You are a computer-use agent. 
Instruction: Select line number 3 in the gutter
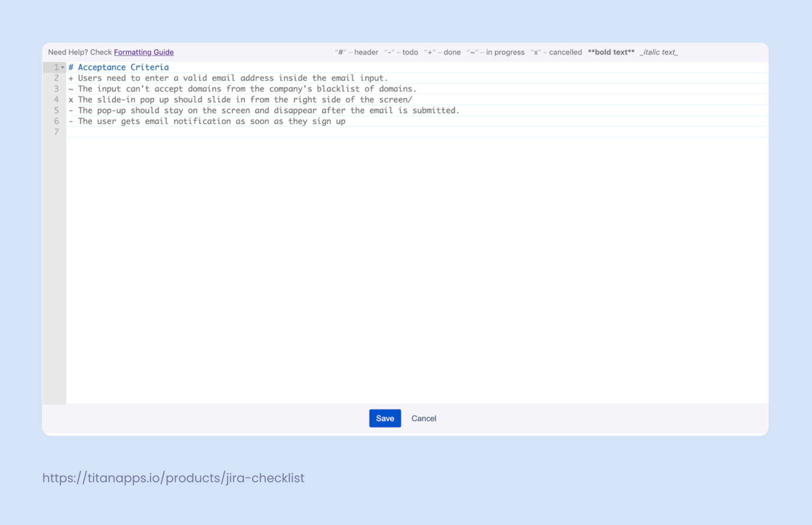(x=56, y=89)
